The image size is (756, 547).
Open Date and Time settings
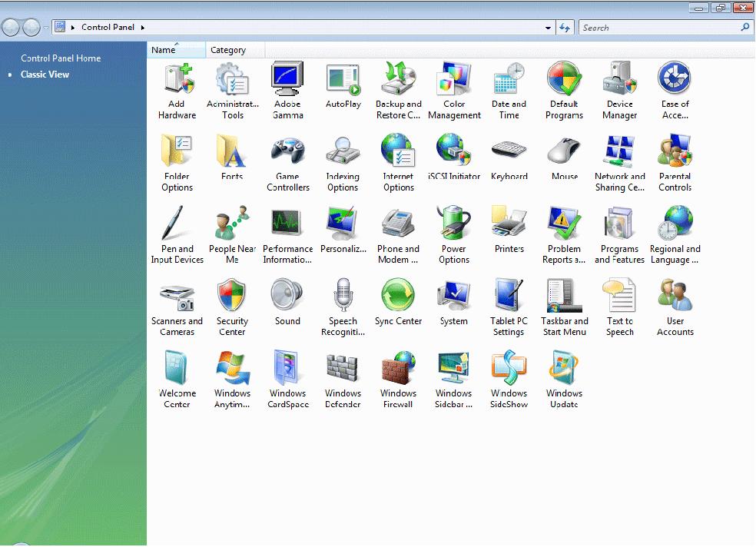pyautogui.click(x=509, y=90)
